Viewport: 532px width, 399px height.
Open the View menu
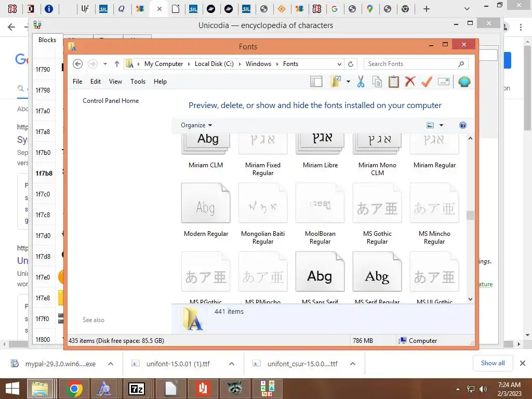pos(115,82)
